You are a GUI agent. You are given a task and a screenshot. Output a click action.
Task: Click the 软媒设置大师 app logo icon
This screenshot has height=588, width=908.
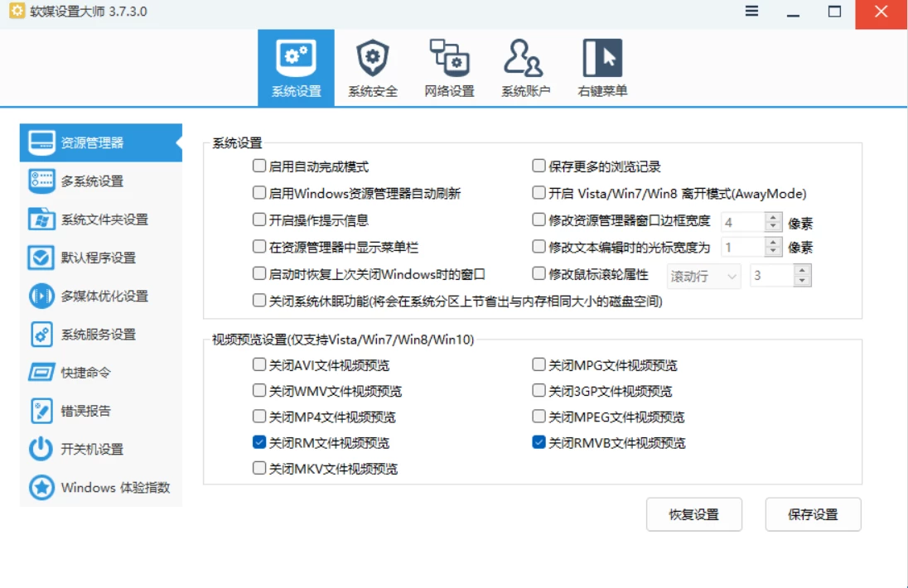[x=17, y=11]
